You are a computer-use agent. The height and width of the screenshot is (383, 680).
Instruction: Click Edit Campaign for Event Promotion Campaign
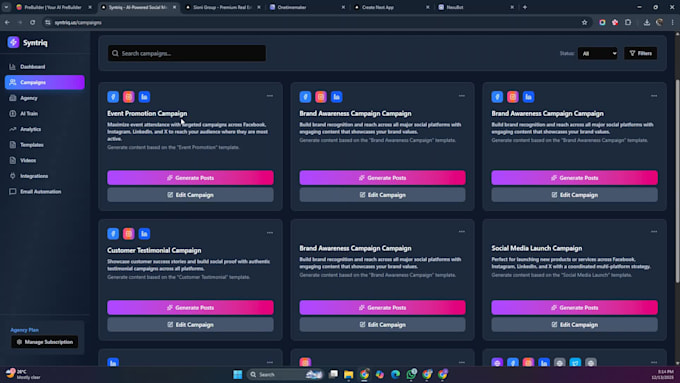click(x=190, y=195)
